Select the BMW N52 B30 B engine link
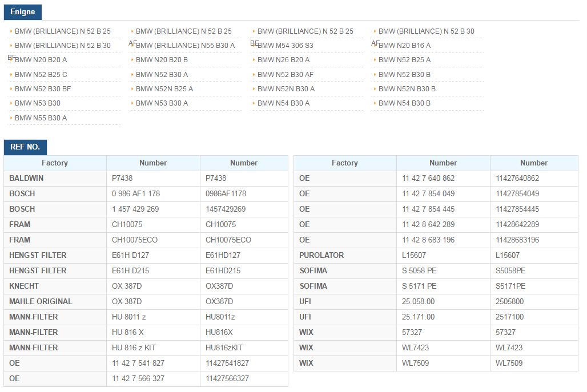The height and width of the screenshot is (392, 587). click(404, 75)
